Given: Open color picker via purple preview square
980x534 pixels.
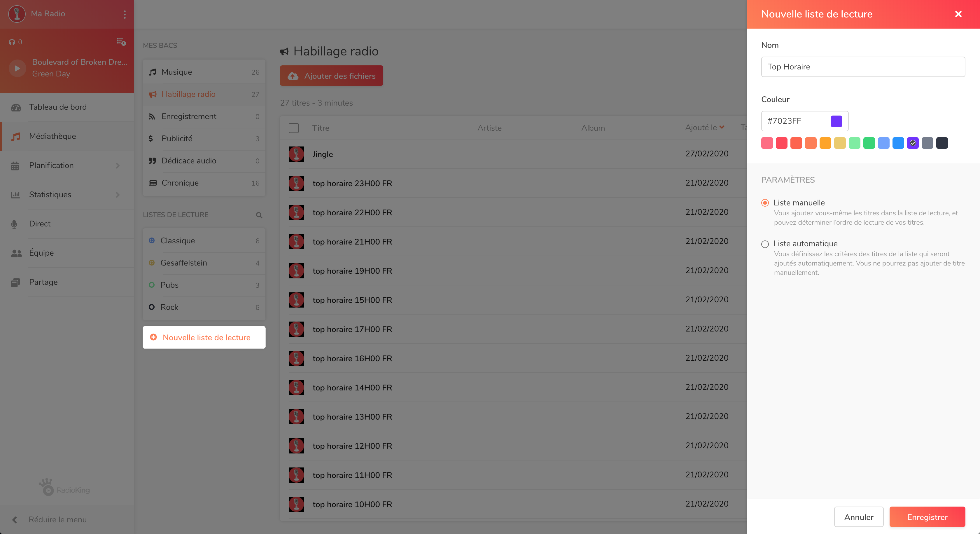Looking at the screenshot, I should [x=836, y=121].
